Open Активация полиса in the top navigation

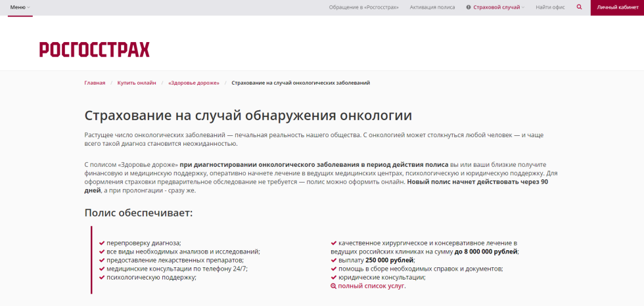(x=432, y=7)
